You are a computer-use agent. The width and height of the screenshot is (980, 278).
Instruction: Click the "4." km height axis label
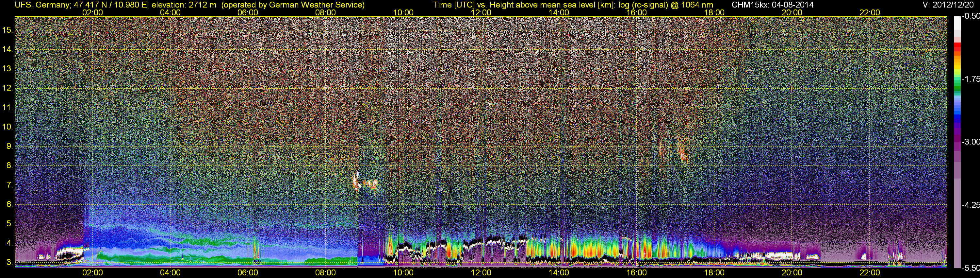tap(9, 243)
